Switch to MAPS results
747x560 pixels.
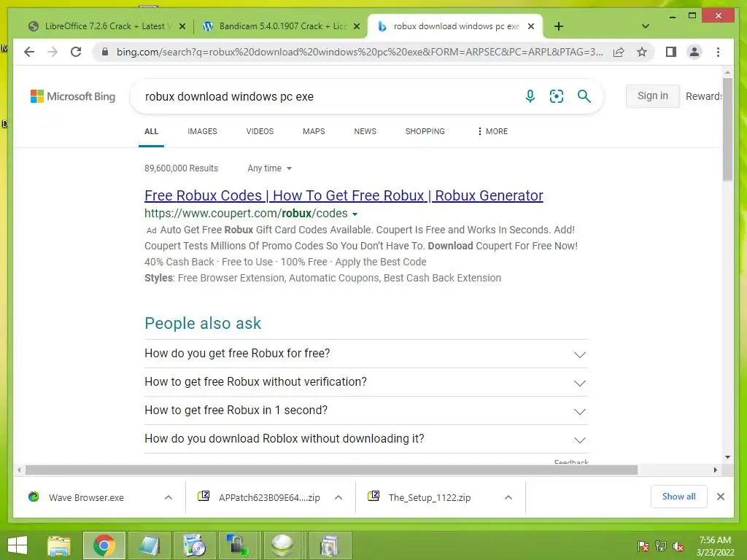[x=314, y=131]
